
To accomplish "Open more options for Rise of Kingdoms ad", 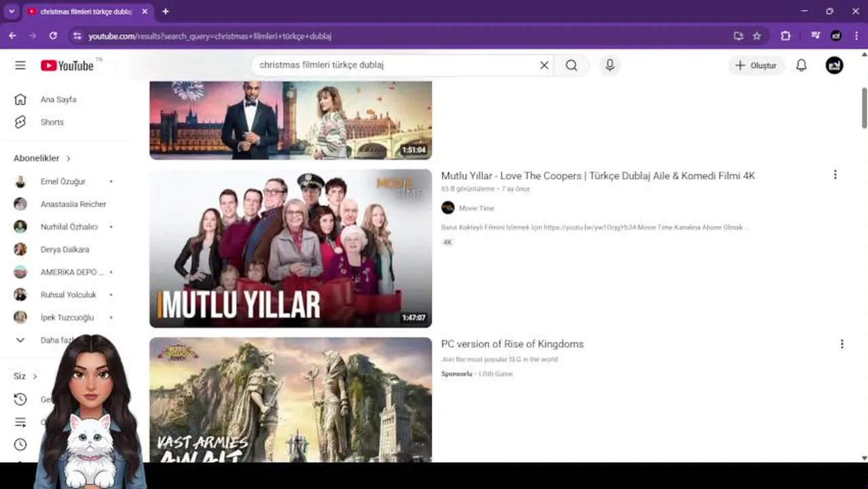I will pos(842,344).
